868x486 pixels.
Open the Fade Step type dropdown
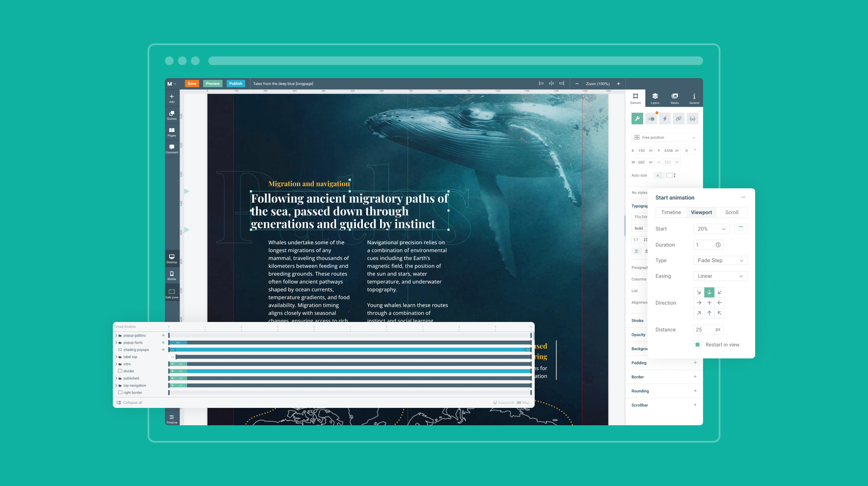pyautogui.click(x=720, y=260)
